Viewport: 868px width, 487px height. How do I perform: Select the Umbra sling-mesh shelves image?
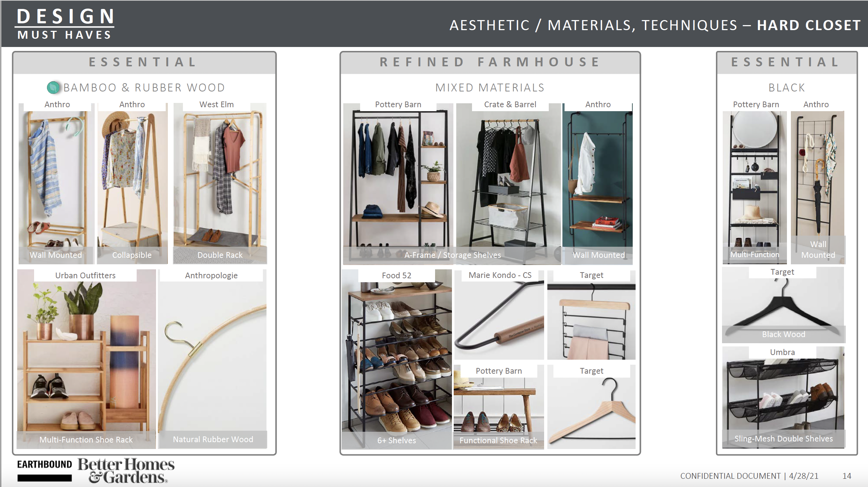(784, 397)
